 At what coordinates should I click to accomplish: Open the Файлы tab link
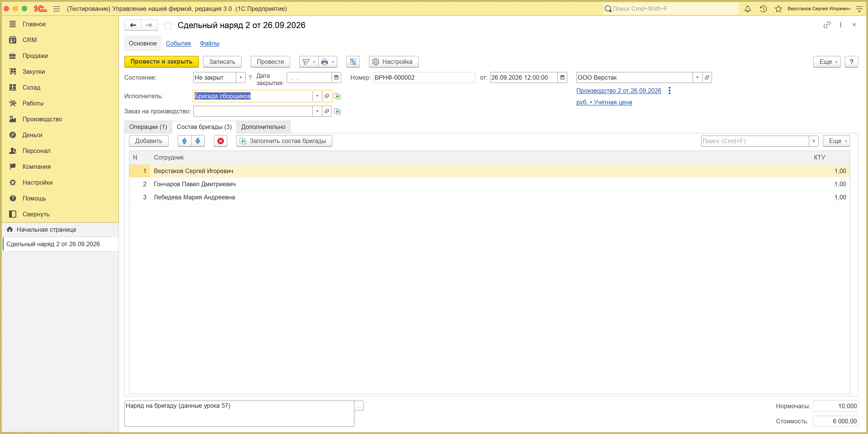210,43
